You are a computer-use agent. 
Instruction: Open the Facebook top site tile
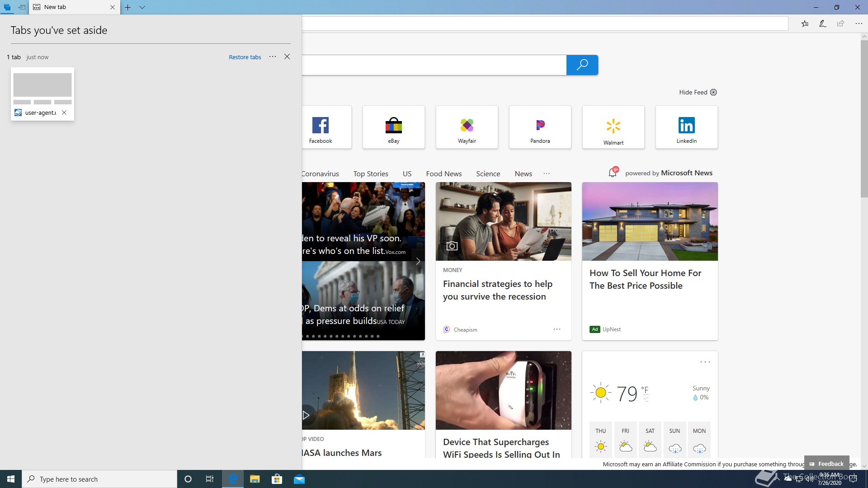coord(326,127)
